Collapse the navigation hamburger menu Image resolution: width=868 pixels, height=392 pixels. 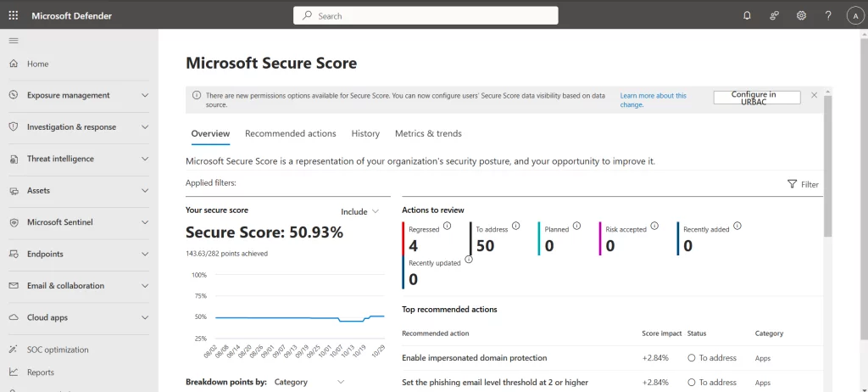click(x=14, y=41)
